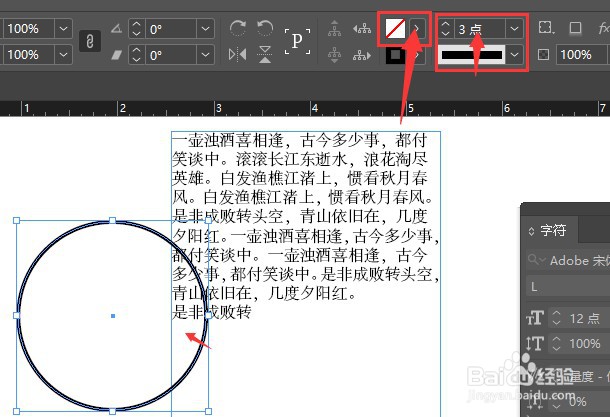Click the ruler mark labeled 4

click(314, 108)
